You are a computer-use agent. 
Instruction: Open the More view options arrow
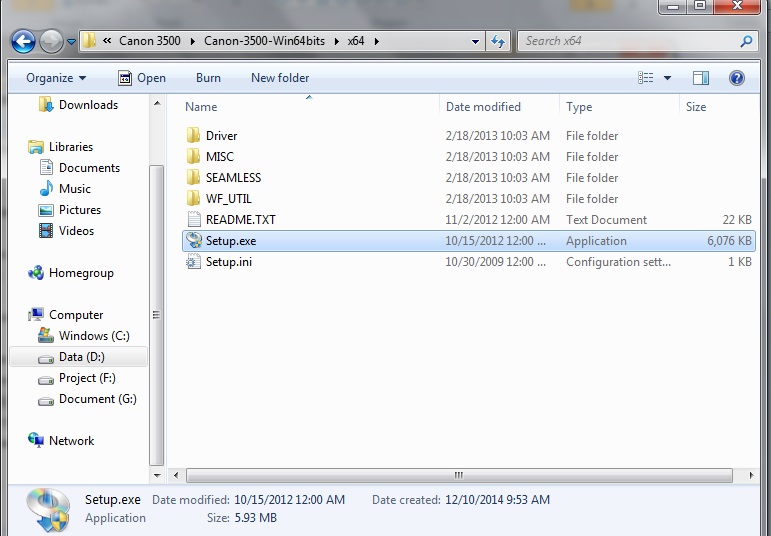667,78
